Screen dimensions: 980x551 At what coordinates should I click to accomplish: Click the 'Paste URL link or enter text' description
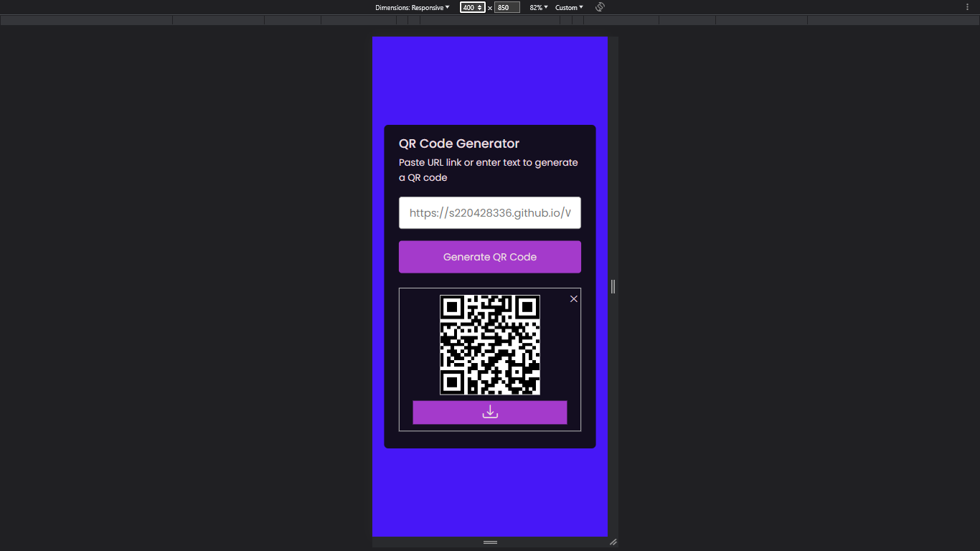point(489,170)
